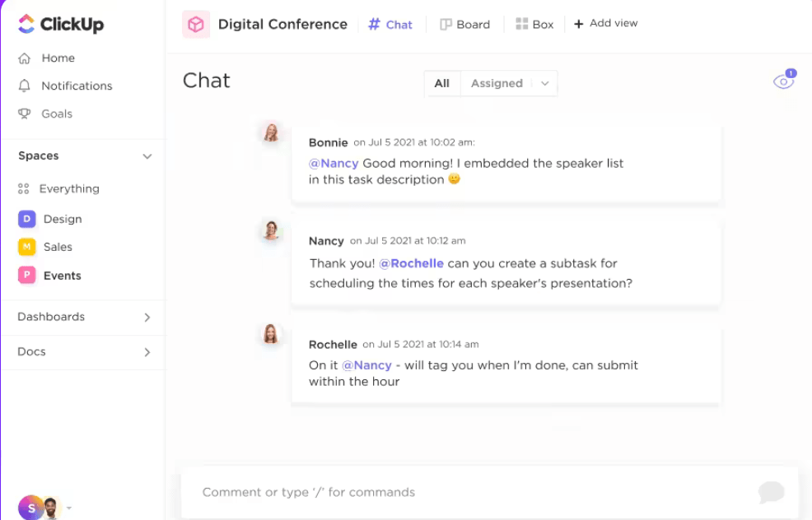Screen dimensions: 812x520
Task: Click the Box view grid icon
Action: pos(521,24)
